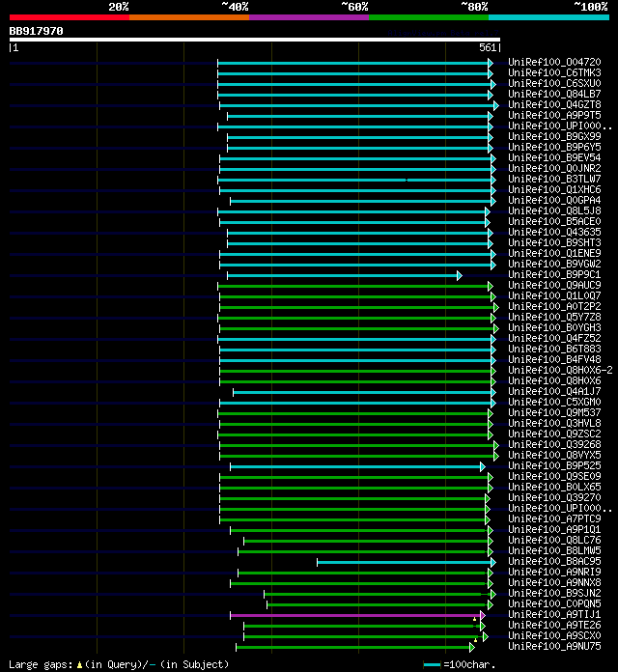Select the UniRef100_Q39270 label

point(554,497)
